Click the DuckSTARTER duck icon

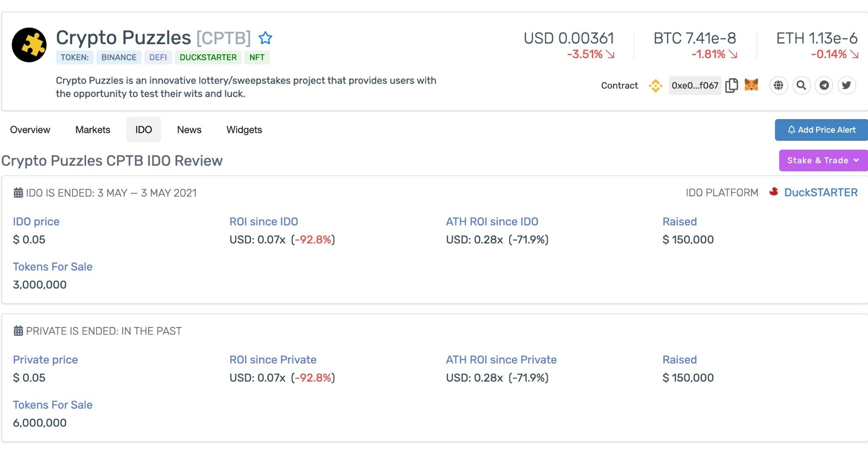click(774, 192)
